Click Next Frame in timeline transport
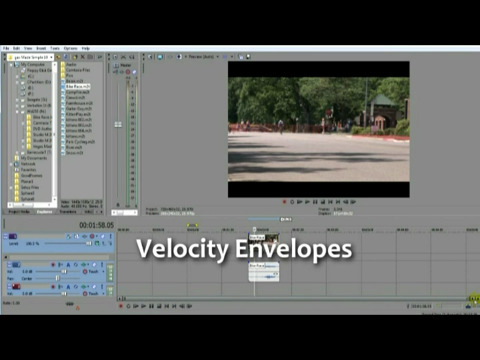The image size is (480, 360). (x=189, y=306)
